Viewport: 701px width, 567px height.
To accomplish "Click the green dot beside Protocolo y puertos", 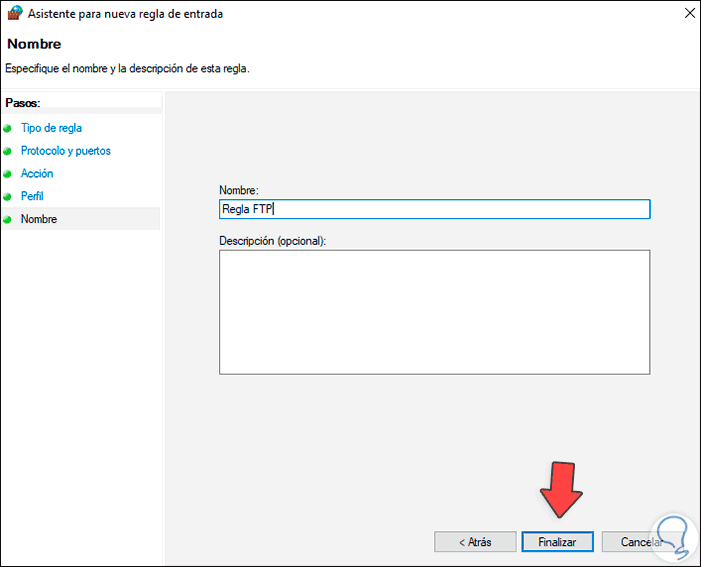I will click(x=8, y=151).
